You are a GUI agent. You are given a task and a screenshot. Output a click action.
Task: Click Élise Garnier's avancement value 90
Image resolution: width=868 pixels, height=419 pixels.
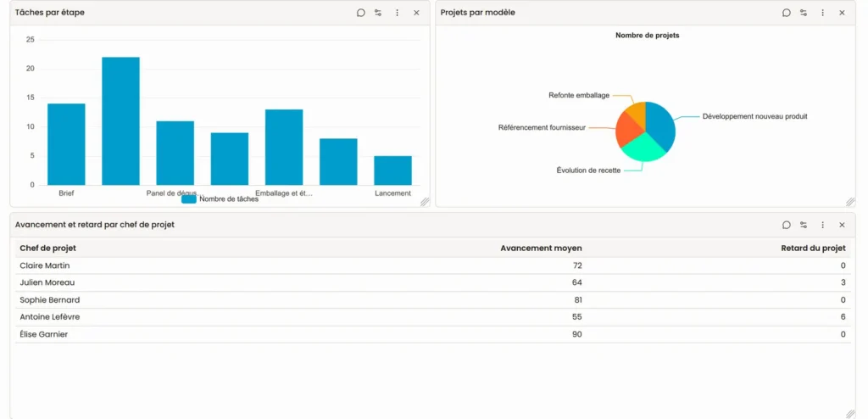click(577, 334)
